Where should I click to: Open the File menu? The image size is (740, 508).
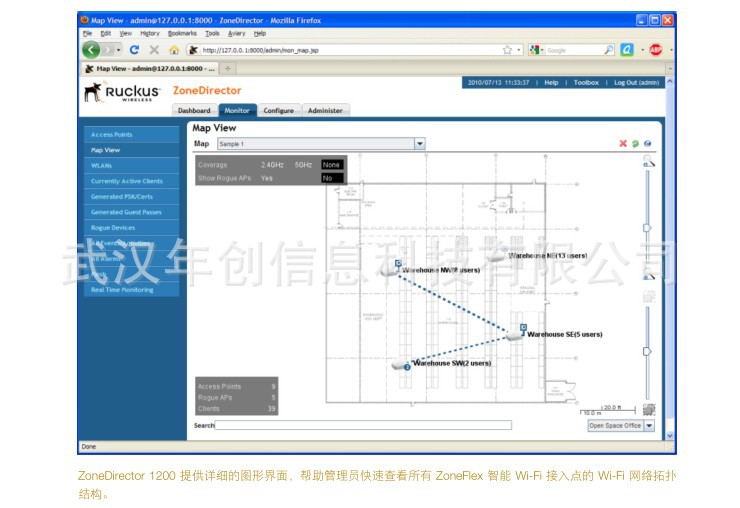[87, 34]
